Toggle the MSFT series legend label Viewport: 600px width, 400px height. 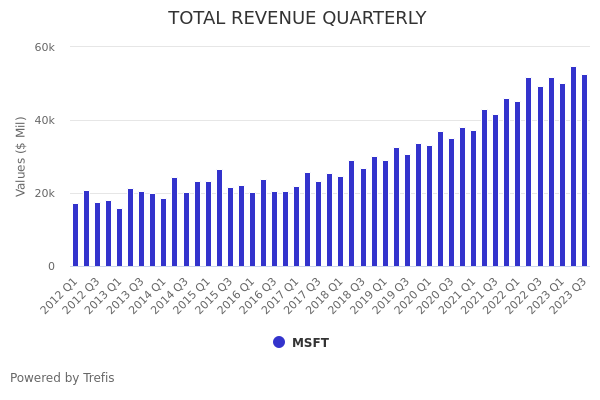(310, 343)
